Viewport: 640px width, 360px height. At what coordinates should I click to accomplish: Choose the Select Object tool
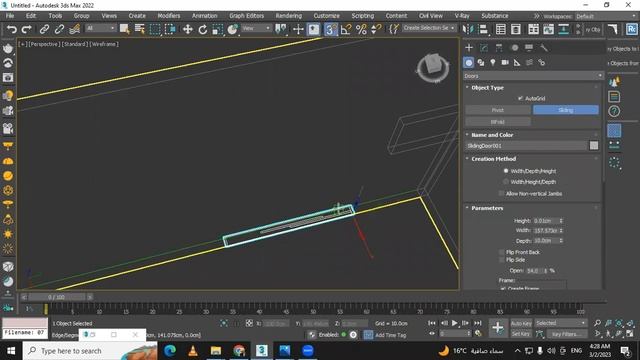(124, 29)
